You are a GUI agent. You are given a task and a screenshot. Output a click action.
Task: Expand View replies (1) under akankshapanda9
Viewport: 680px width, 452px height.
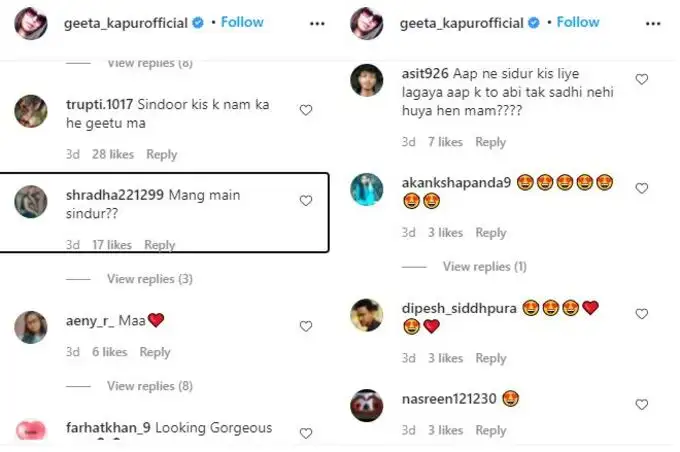485,267
